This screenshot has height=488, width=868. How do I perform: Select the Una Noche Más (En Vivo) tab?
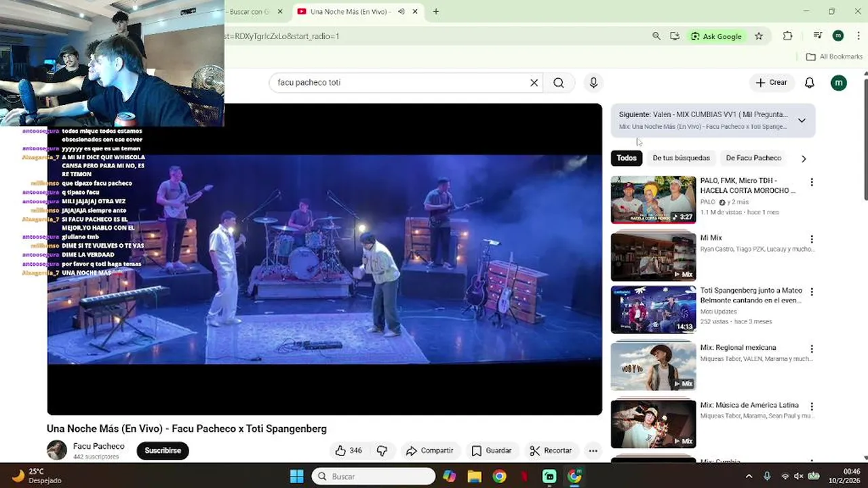(349, 12)
